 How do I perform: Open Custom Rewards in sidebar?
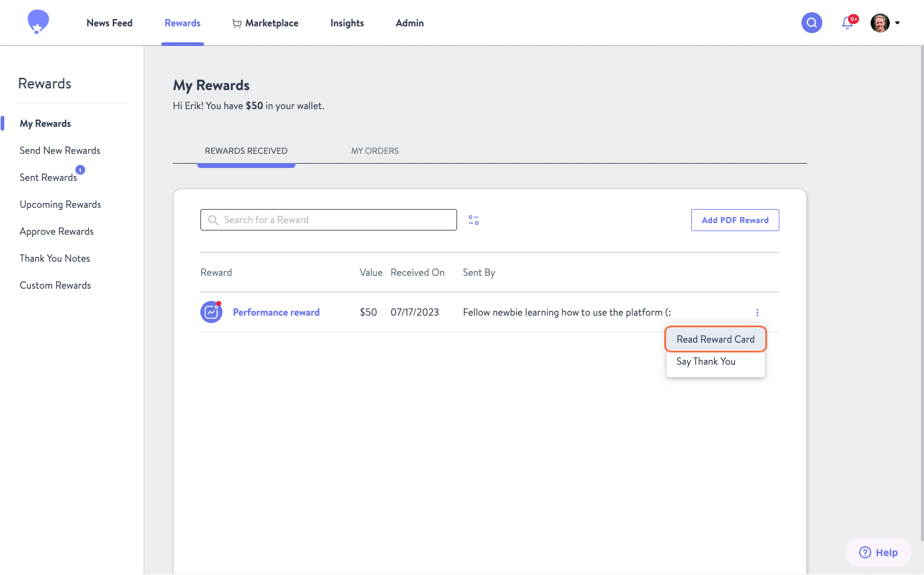click(55, 286)
